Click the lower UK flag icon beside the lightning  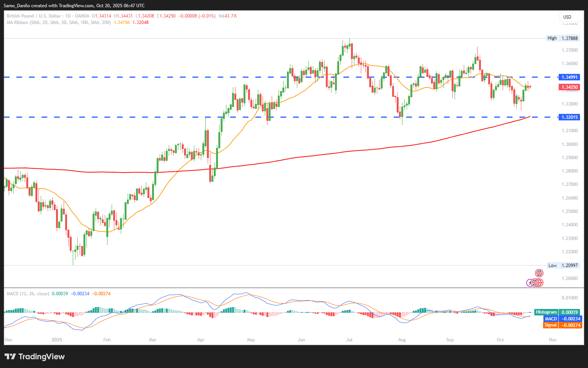(x=535, y=283)
